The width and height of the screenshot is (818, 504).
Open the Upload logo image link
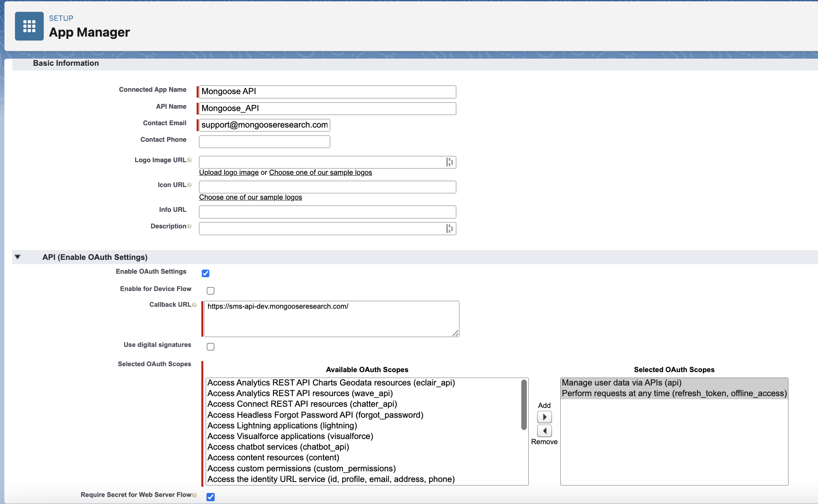[229, 172]
